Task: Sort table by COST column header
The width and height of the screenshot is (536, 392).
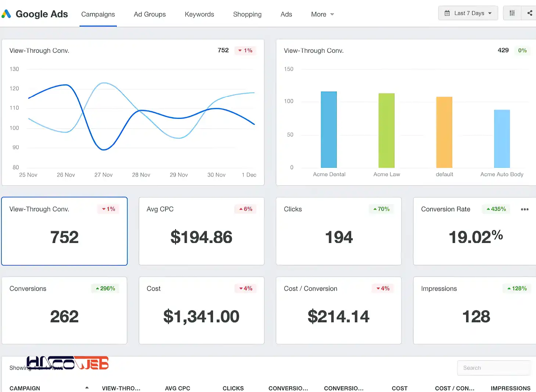Action: pos(400,388)
